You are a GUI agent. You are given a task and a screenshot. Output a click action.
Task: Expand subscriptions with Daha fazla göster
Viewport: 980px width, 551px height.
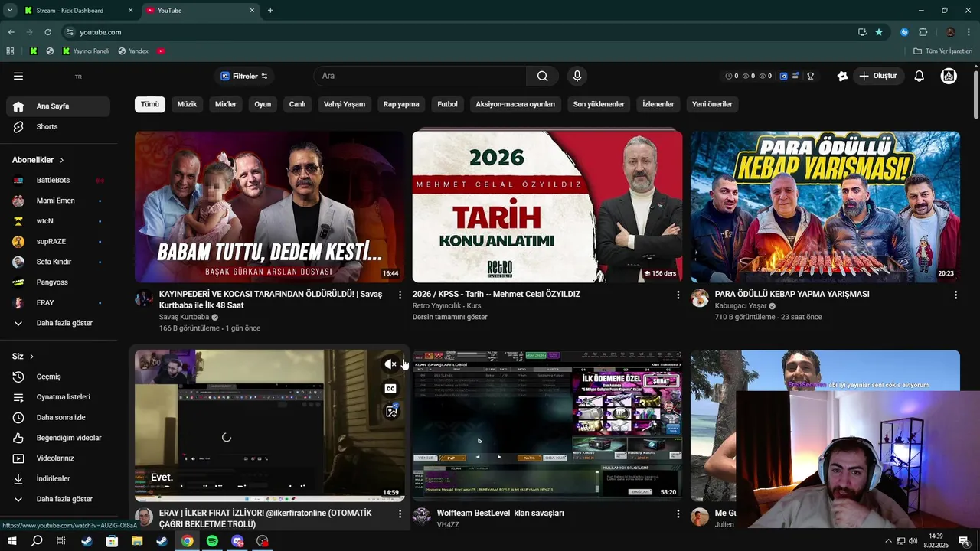(58, 323)
